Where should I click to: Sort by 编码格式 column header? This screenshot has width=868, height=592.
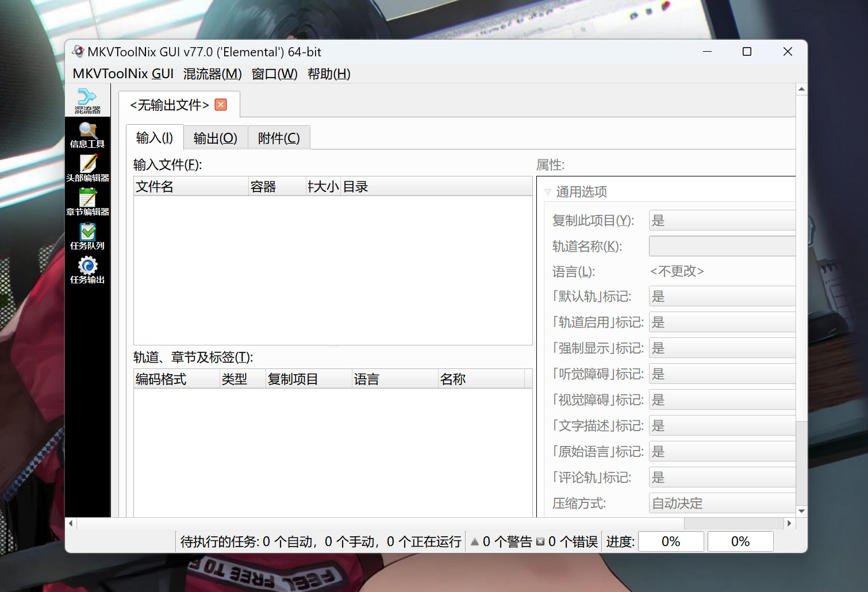[x=176, y=379]
